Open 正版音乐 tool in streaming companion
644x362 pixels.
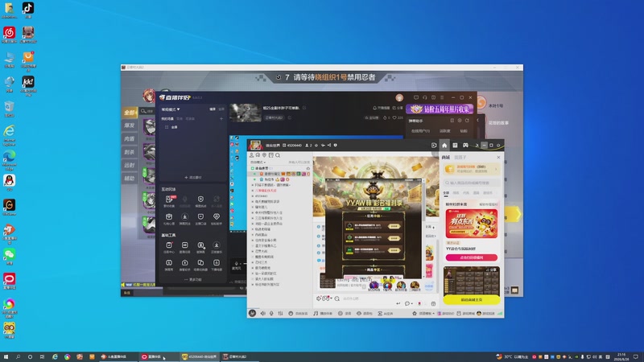[x=217, y=247]
